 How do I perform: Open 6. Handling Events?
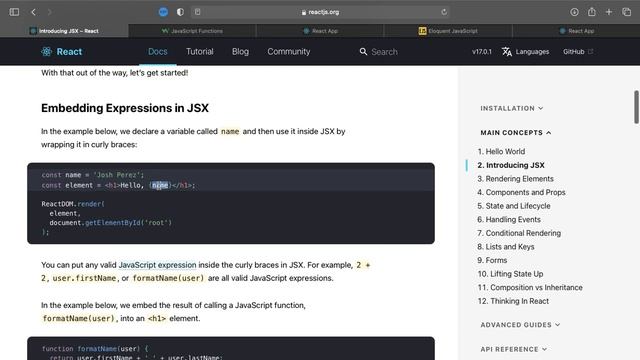(509, 220)
